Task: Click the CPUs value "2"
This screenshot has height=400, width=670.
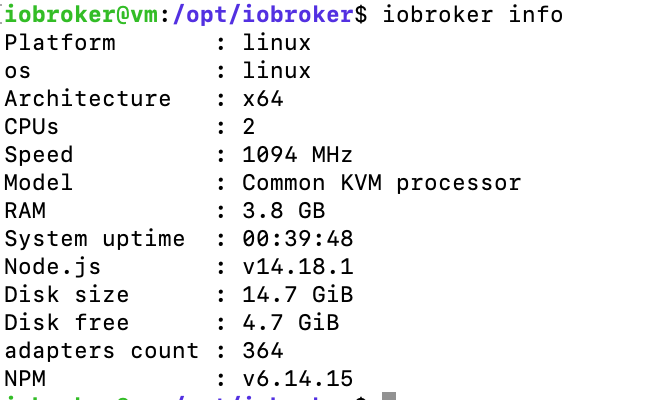Action: coord(249,127)
